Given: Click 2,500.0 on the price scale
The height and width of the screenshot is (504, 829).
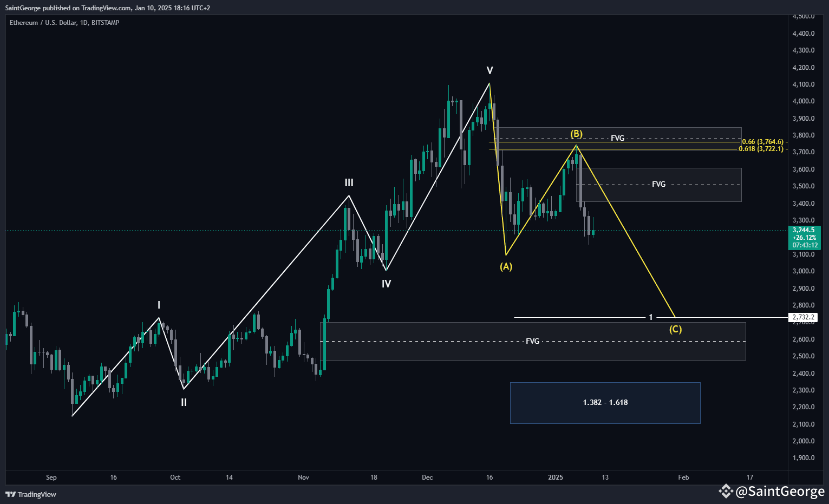Looking at the screenshot, I should coord(804,356).
